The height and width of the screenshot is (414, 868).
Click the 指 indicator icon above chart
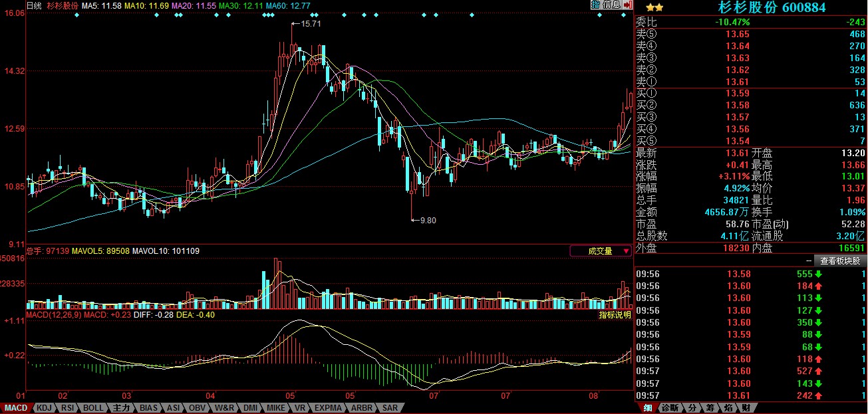[595, 5]
